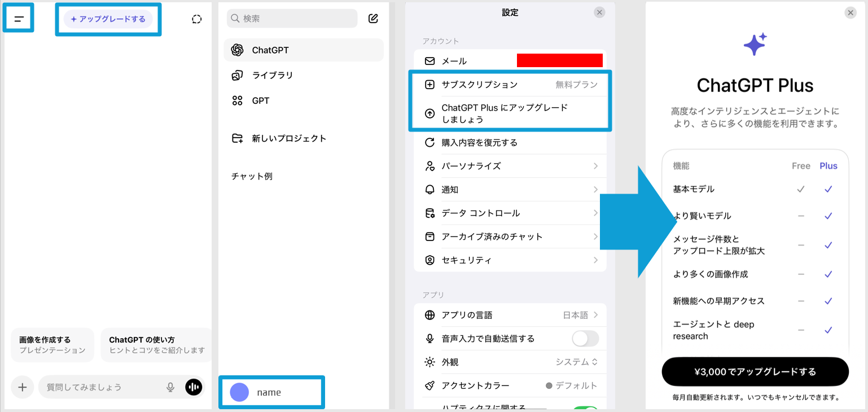This screenshot has width=868, height=412.
Task: Expand the セキュリティ chevron
Action: point(596,260)
